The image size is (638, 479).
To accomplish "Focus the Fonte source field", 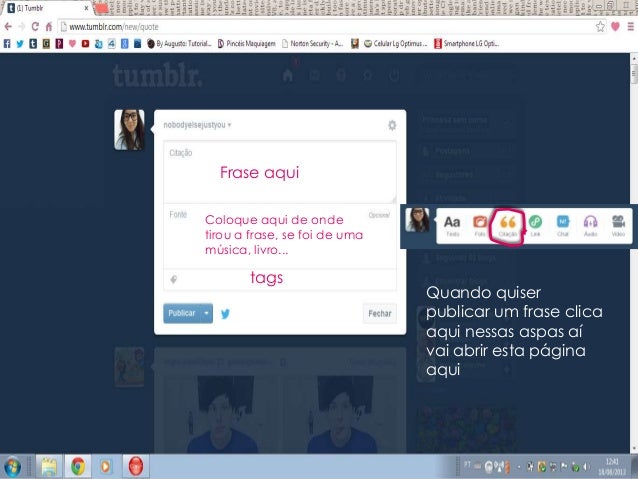I will pos(280,236).
